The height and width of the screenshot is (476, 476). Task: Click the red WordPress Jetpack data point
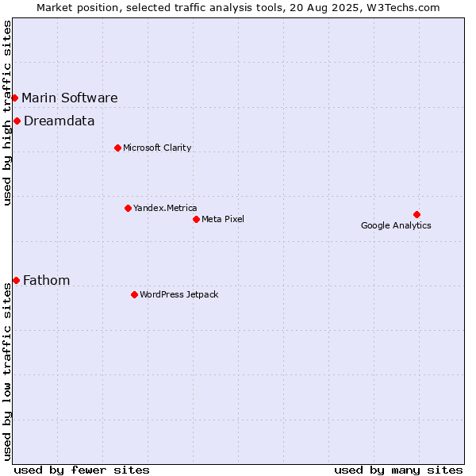135,295
